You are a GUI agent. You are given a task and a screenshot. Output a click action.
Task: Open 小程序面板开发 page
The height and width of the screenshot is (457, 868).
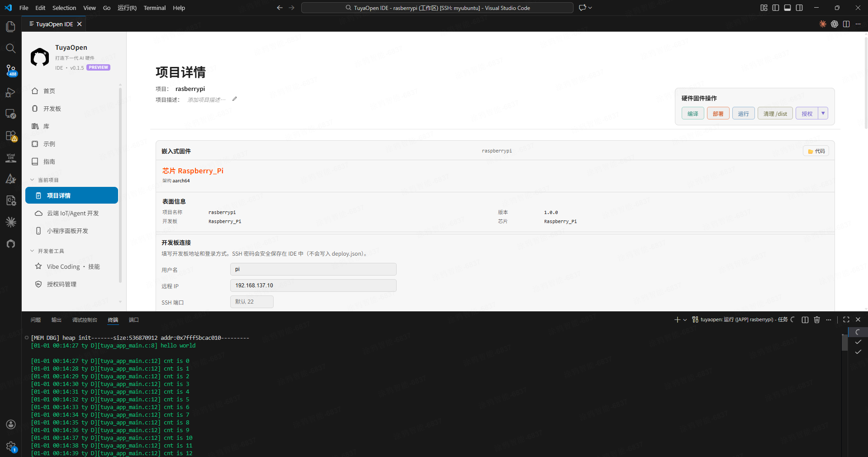click(71, 231)
